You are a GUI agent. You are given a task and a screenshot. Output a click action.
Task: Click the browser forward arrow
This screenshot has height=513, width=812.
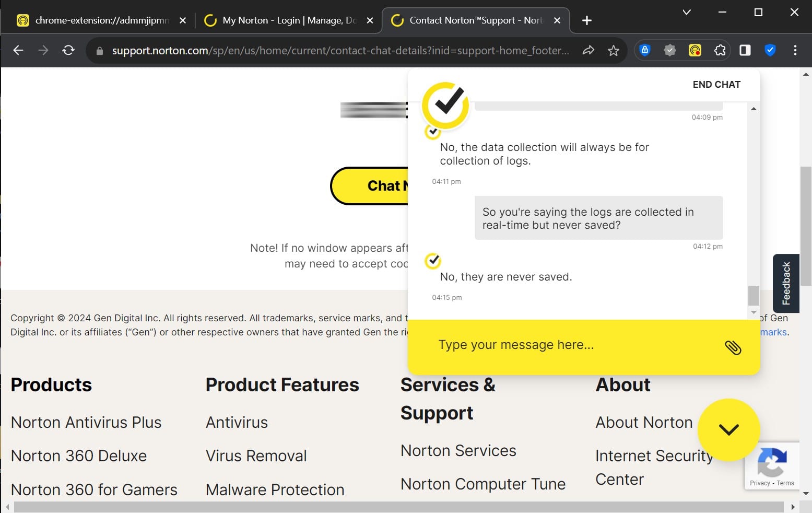(x=43, y=50)
